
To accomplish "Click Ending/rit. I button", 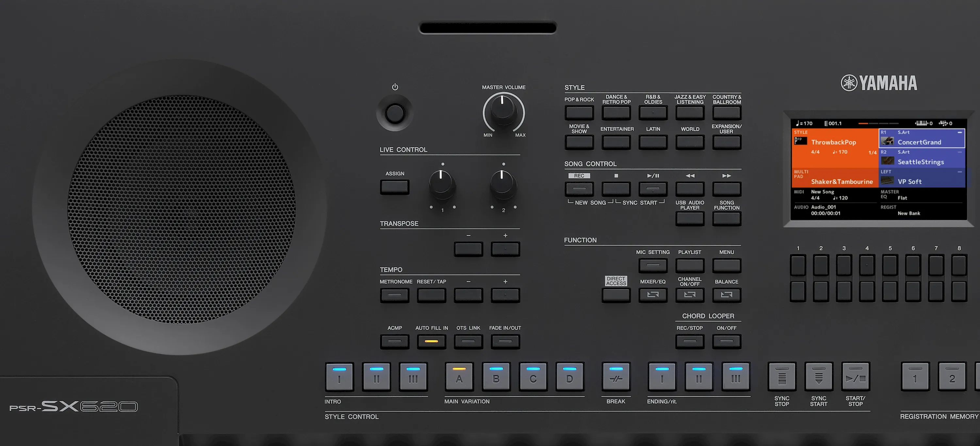I will point(662,377).
